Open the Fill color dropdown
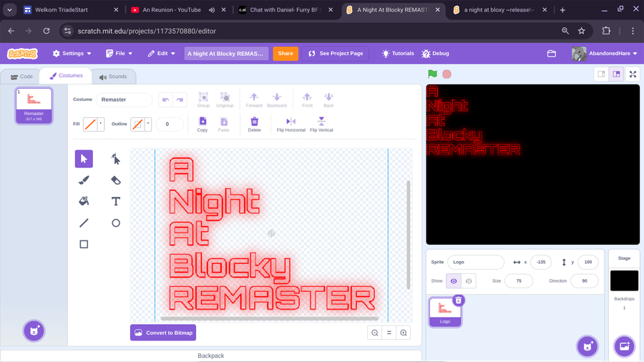The image size is (644, 362). (101, 124)
